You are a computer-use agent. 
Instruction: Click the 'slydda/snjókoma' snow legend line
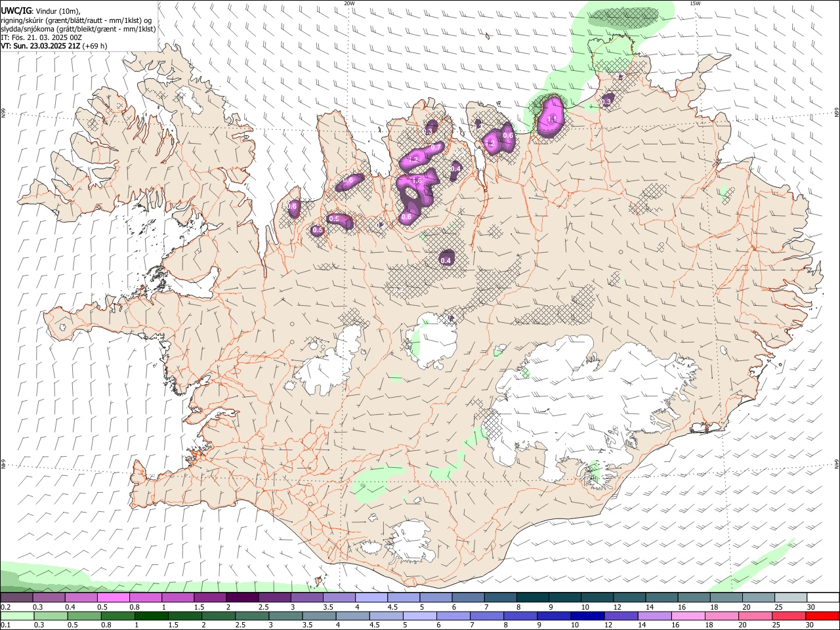point(78,29)
